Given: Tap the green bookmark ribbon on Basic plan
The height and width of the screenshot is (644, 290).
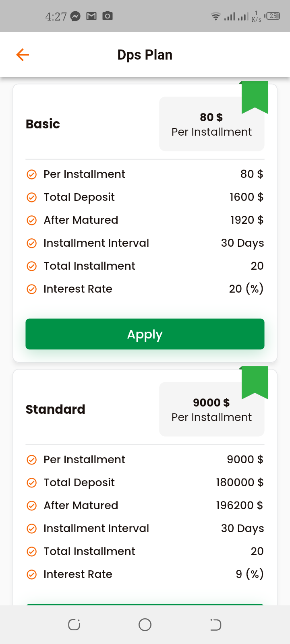Looking at the screenshot, I should point(255,97).
